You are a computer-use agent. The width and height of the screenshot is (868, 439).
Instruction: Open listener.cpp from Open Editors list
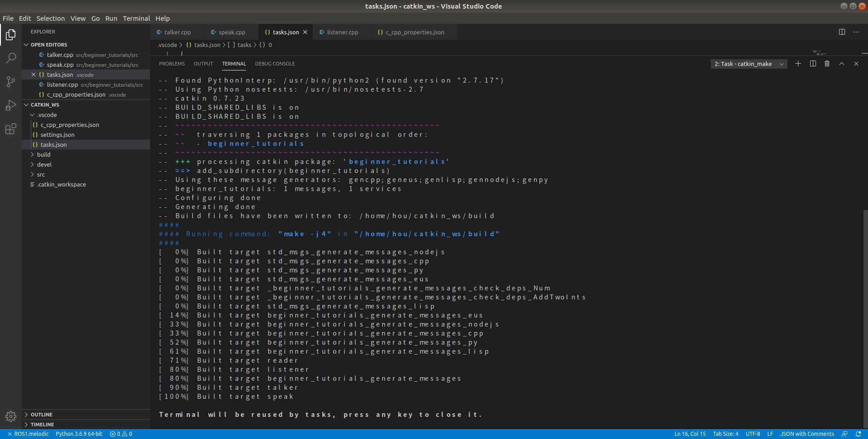pyautogui.click(x=86, y=84)
